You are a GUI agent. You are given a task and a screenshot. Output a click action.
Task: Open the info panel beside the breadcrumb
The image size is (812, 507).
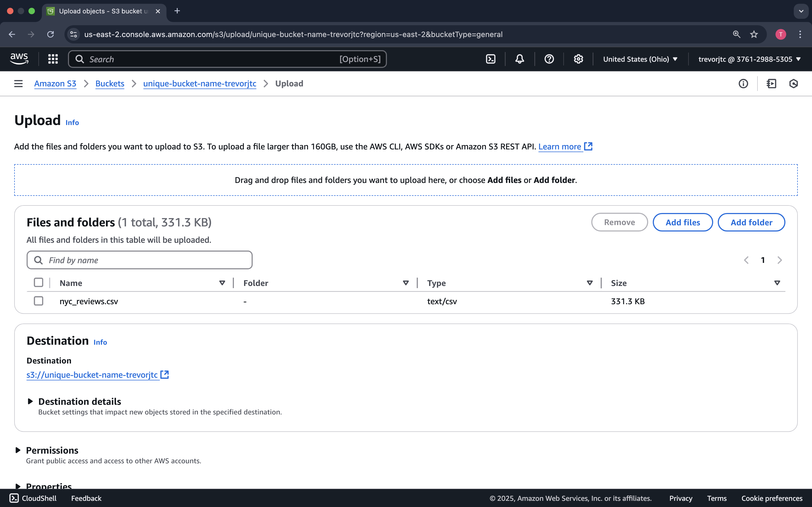743,83
